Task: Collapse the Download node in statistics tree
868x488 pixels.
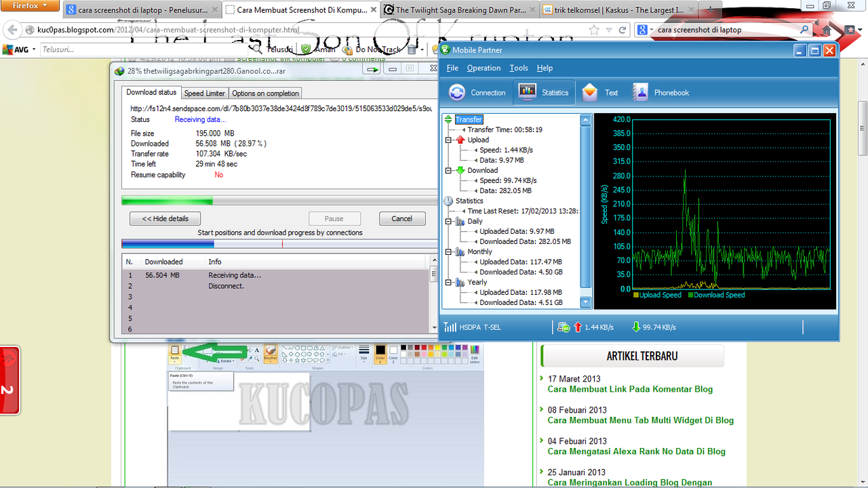Action: point(448,170)
